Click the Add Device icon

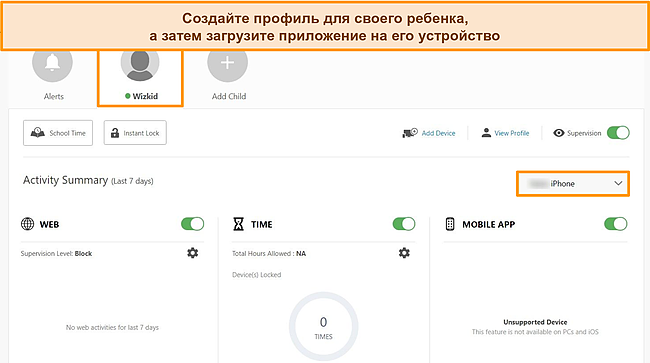point(410,133)
